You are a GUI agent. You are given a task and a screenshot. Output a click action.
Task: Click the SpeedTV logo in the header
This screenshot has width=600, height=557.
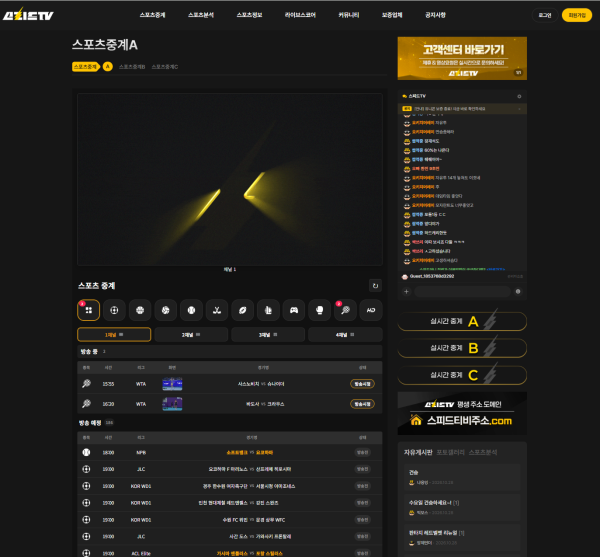(28, 15)
